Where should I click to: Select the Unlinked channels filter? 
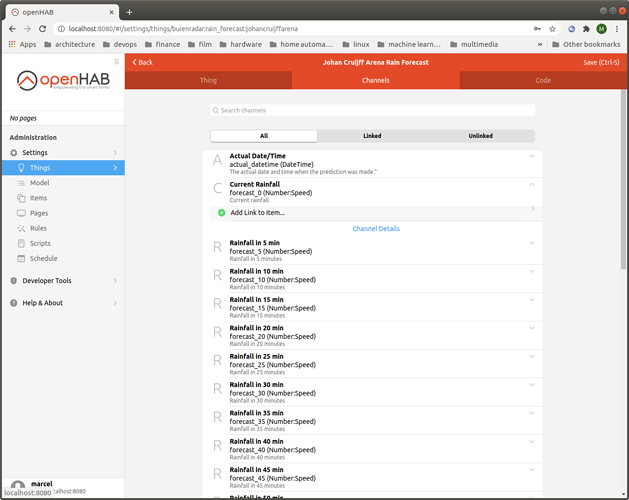(x=481, y=136)
